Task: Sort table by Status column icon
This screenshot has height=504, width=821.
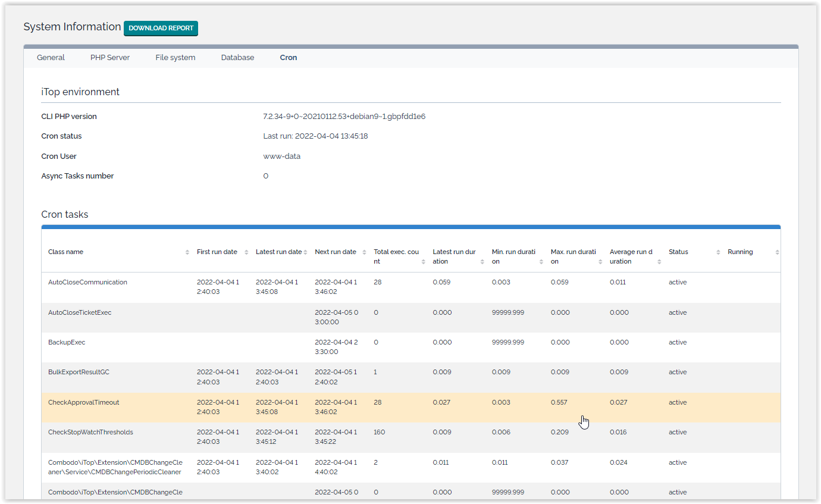Action: coord(718,252)
